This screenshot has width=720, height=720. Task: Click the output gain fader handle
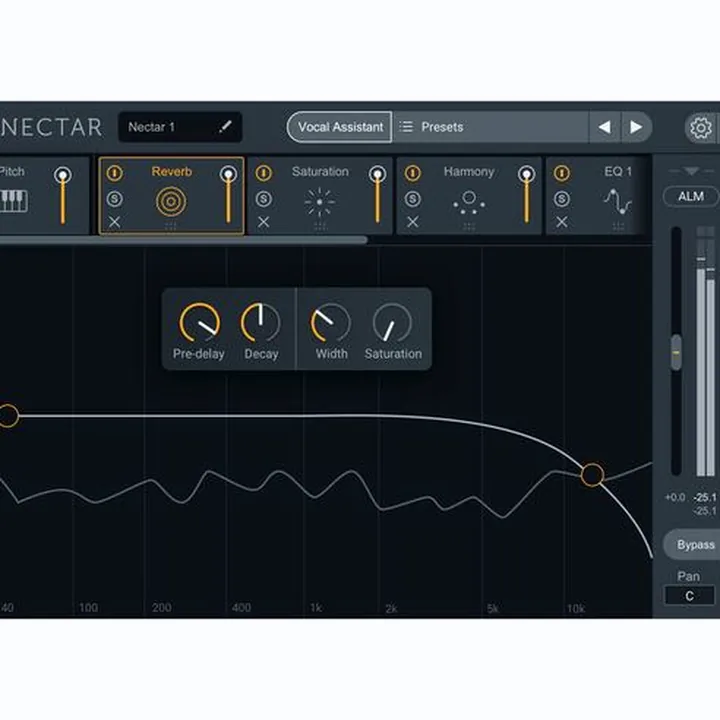pyautogui.click(x=676, y=353)
